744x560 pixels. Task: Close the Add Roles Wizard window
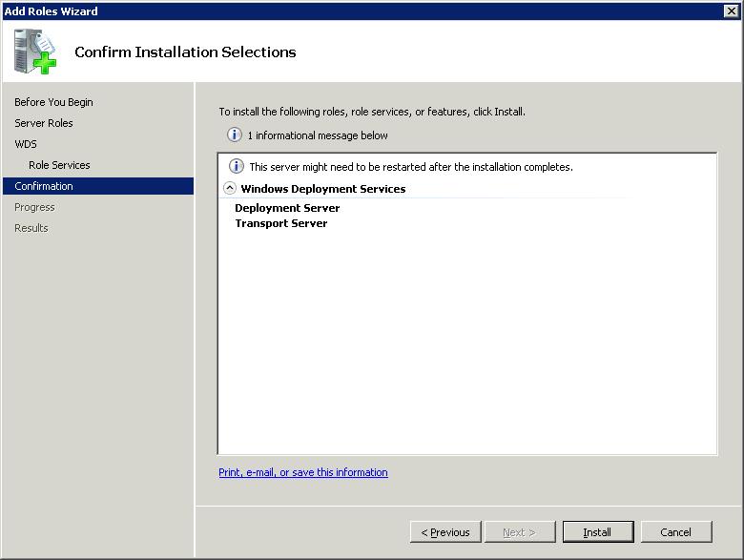click(732, 10)
